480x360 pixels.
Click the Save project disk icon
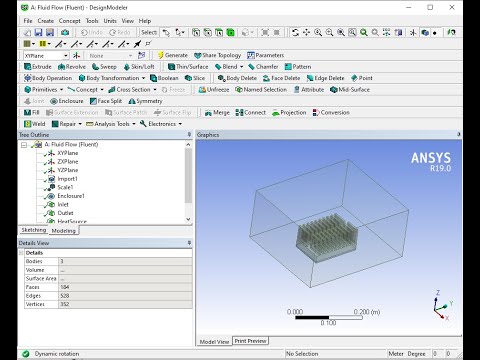[39, 32]
